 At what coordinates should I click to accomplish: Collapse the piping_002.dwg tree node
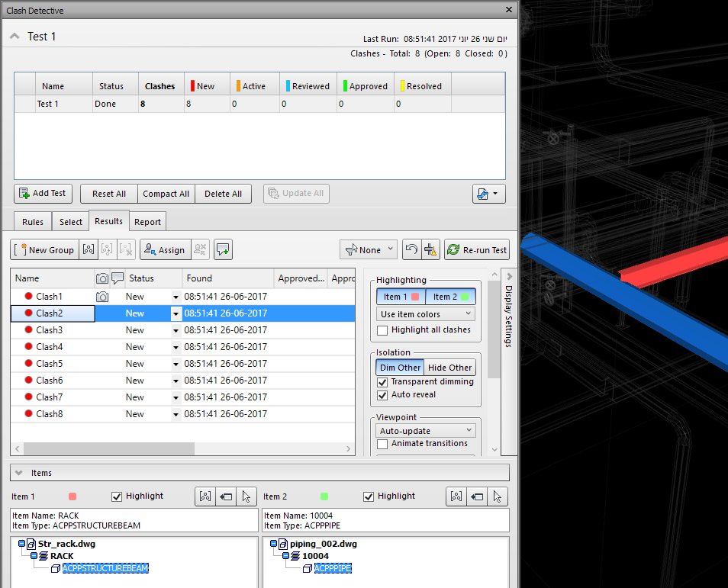point(273,544)
